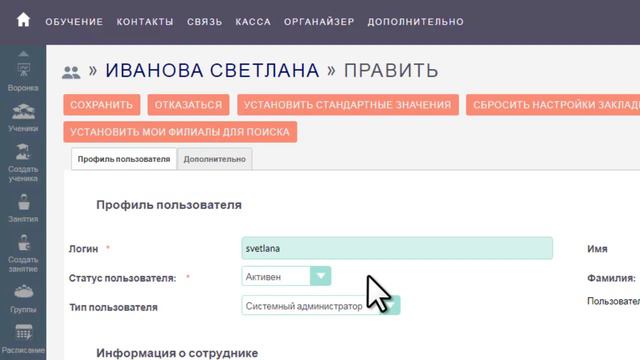Click the Логин input field
The image size is (640, 360).
click(x=397, y=248)
